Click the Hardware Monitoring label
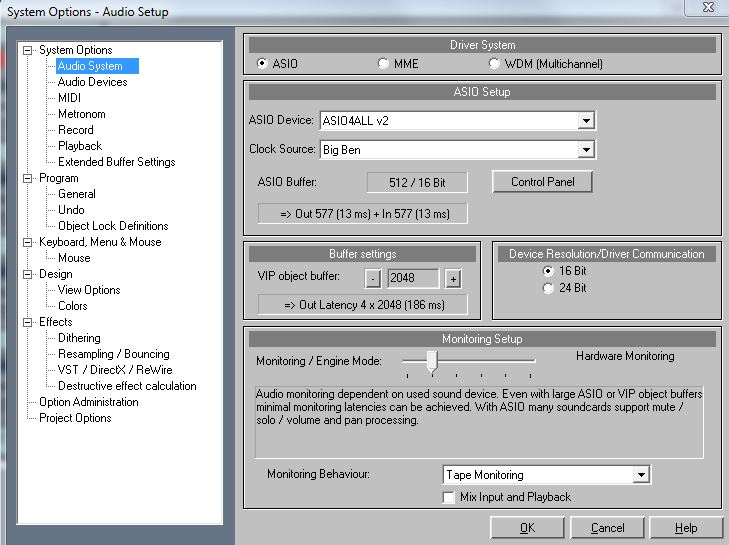The height and width of the screenshot is (545, 729). [625, 356]
